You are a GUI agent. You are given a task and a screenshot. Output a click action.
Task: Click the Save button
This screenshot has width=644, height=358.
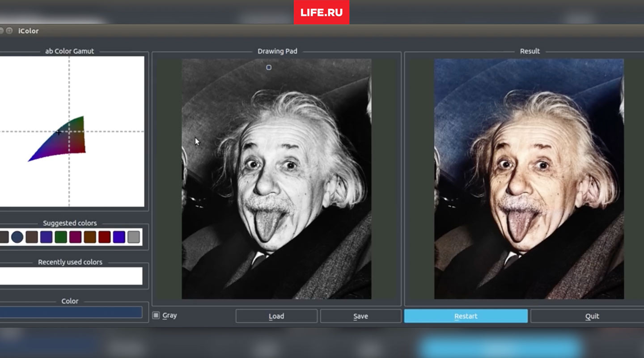point(360,316)
